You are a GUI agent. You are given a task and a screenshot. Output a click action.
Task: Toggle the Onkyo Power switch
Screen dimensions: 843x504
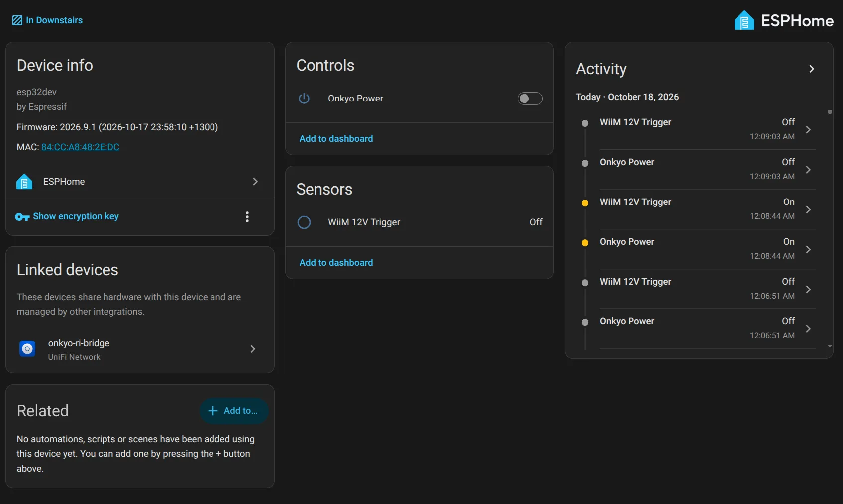[530, 99]
